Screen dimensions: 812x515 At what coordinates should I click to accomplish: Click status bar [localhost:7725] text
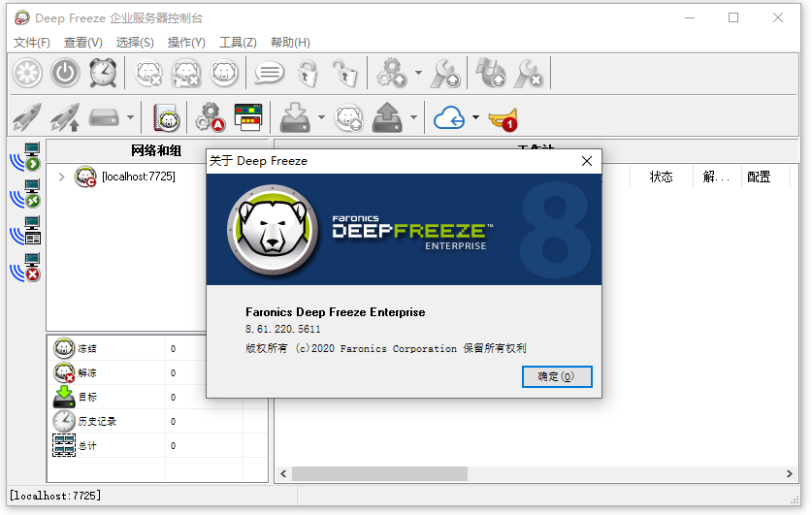(55, 496)
